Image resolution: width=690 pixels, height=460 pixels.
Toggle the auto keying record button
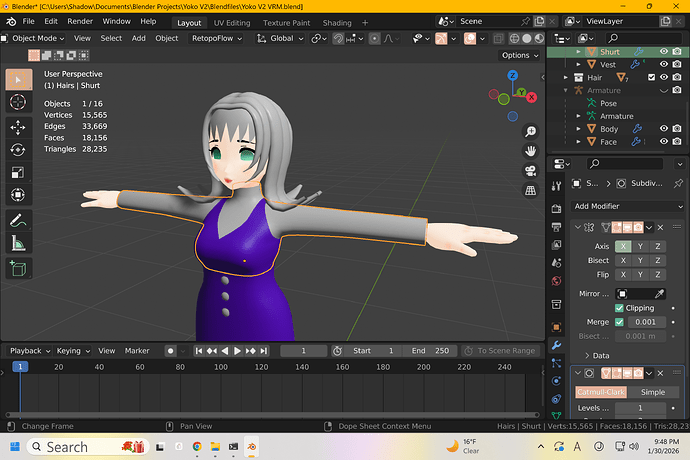pyautogui.click(x=171, y=351)
